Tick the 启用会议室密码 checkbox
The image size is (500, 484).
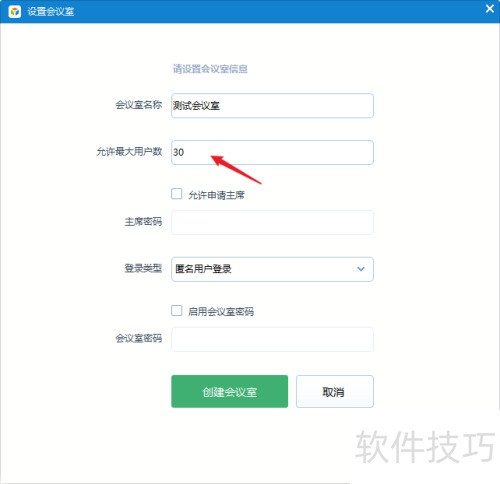pyautogui.click(x=177, y=311)
